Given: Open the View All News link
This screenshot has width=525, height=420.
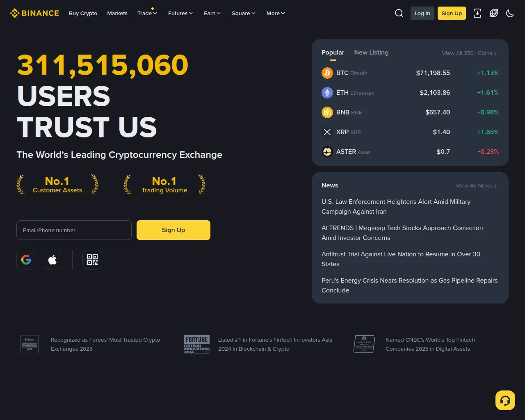Looking at the screenshot, I should pyautogui.click(x=477, y=186).
